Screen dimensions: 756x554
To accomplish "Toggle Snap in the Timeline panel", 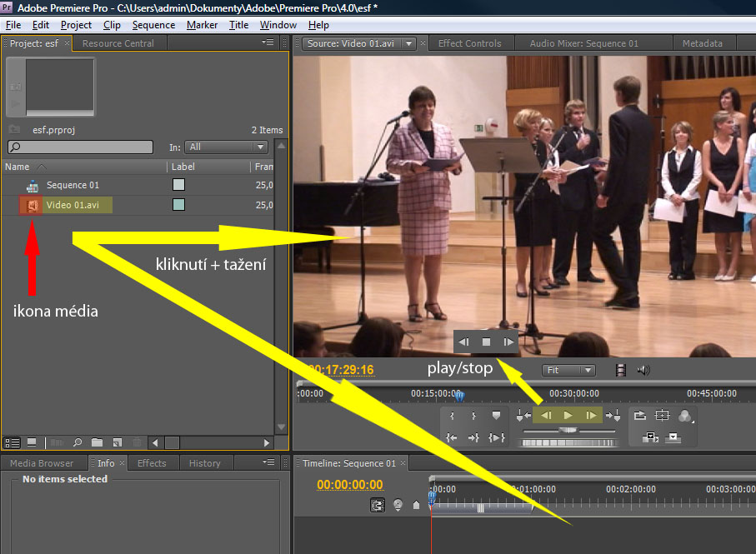I will (x=378, y=505).
